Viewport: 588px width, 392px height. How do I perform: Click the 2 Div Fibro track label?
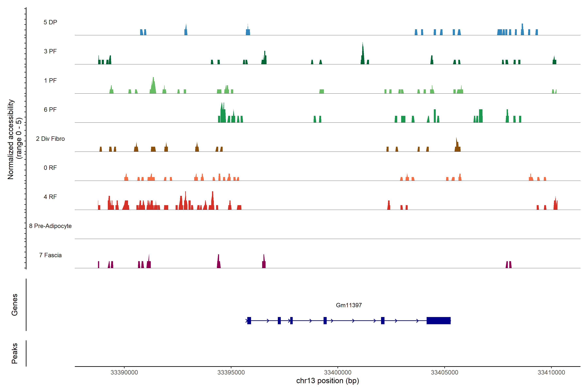[50, 139]
